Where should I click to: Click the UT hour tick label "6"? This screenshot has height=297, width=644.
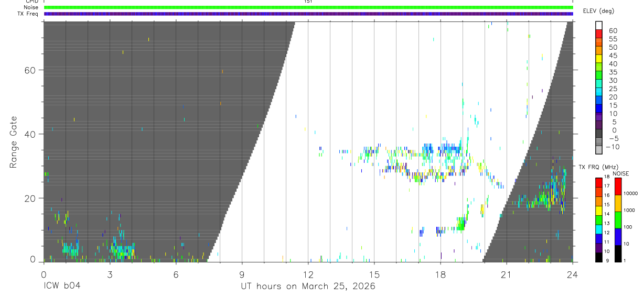point(176,274)
